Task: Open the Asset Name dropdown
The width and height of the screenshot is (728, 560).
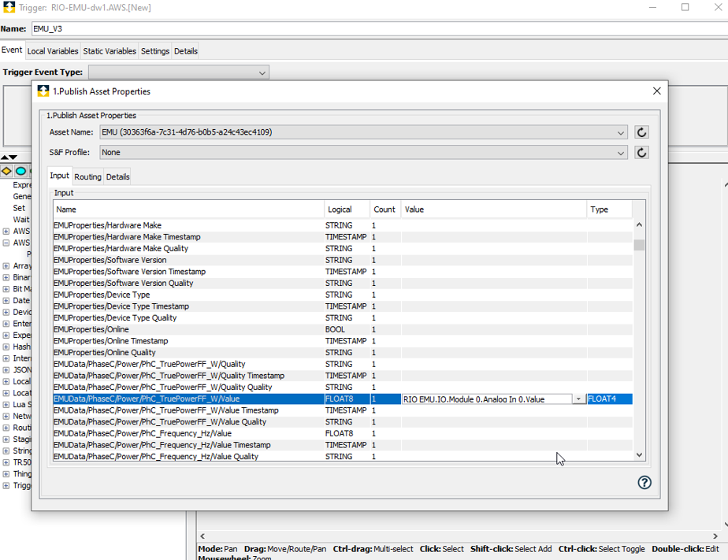Action: coord(621,132)
